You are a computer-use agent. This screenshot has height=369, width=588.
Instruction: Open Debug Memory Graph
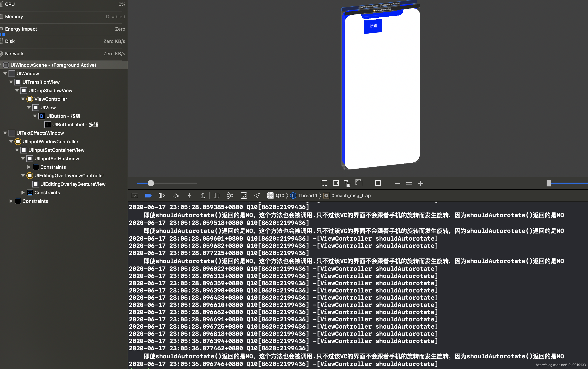point(230,196)
